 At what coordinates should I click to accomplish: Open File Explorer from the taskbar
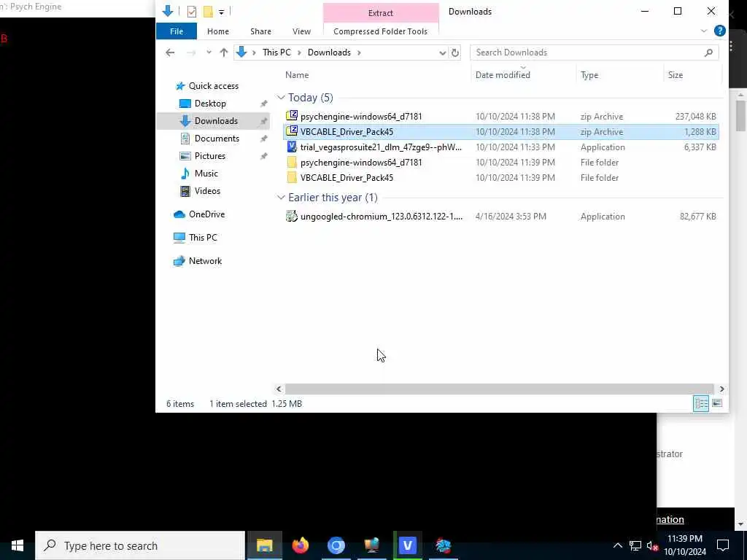(264, 545)
